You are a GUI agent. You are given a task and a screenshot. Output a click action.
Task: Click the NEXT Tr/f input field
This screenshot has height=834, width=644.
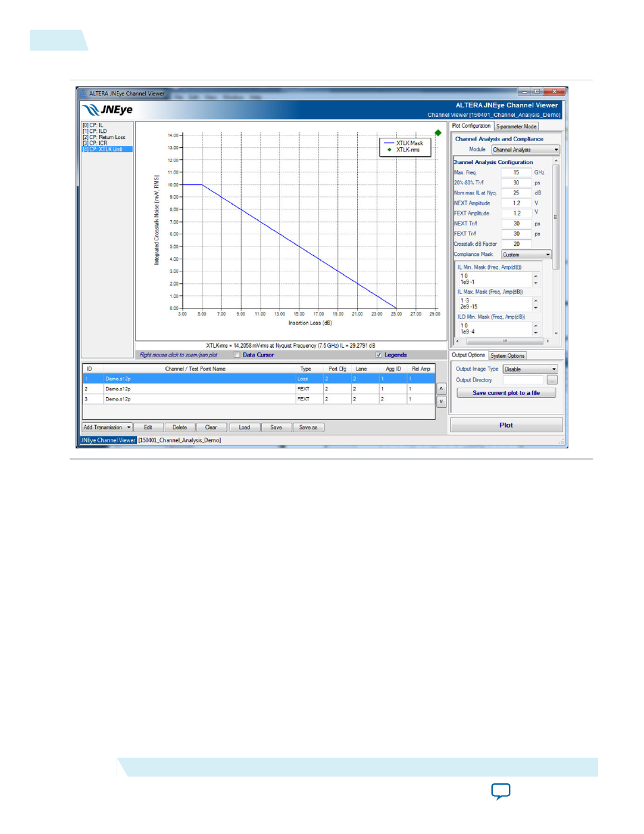516,224
